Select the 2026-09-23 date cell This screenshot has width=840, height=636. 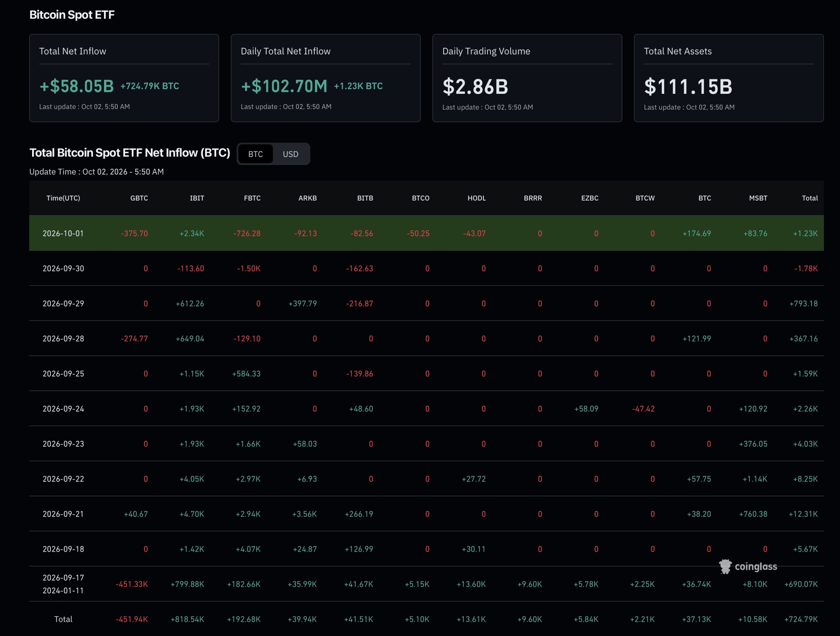click(63, 443)
